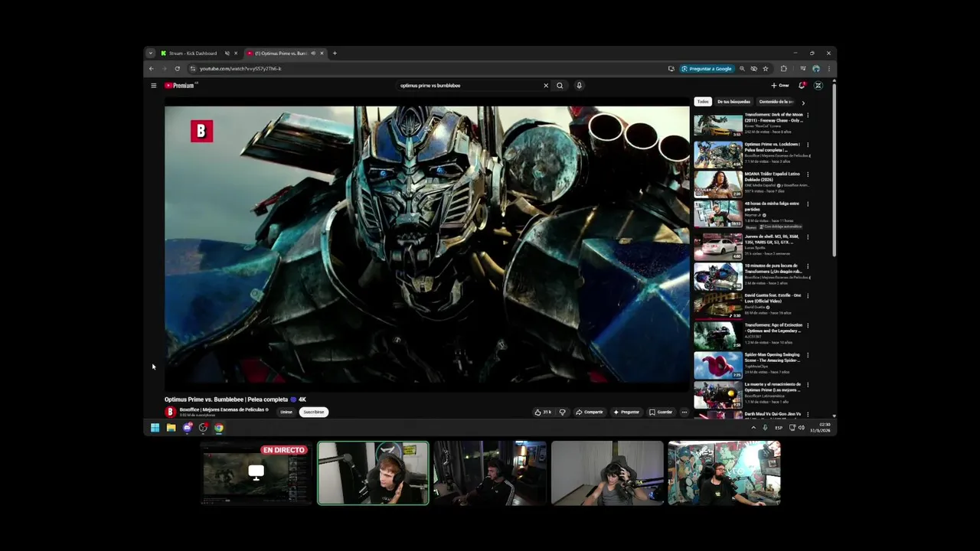Subscribe with the Suscribirse button
The image size is (980, 551).
point(314,412)
